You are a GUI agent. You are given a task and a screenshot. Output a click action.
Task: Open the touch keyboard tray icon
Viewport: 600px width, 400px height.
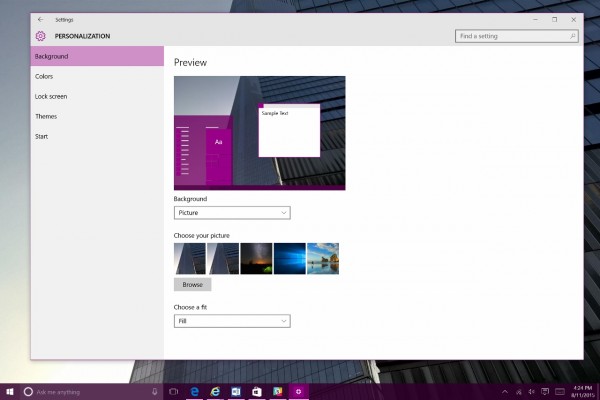point(560,392)
